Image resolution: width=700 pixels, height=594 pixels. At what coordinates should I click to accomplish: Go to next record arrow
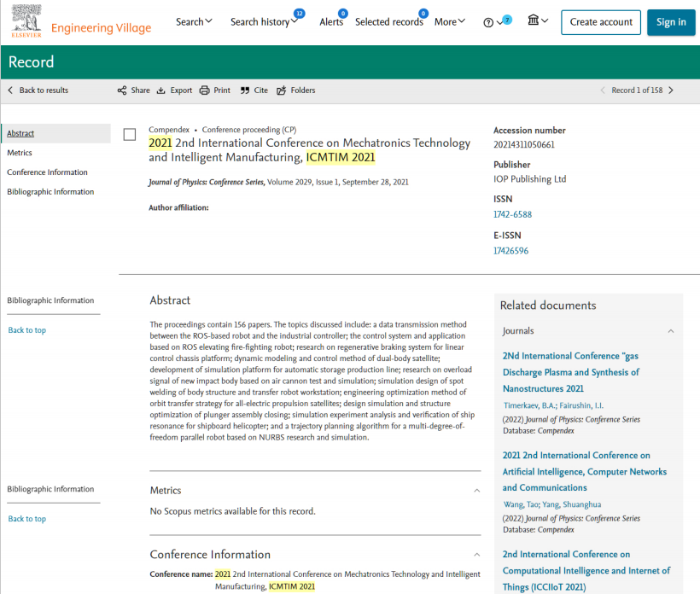670,90
